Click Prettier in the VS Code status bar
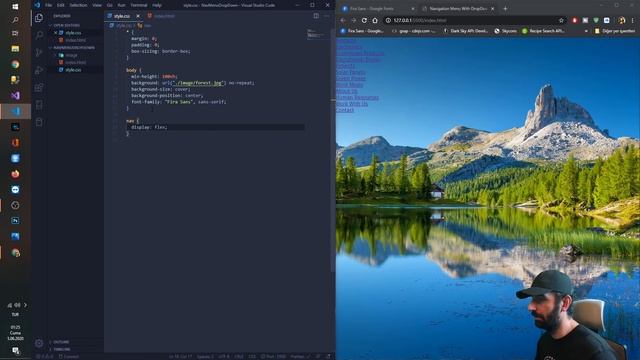 (x=300, y=356)
